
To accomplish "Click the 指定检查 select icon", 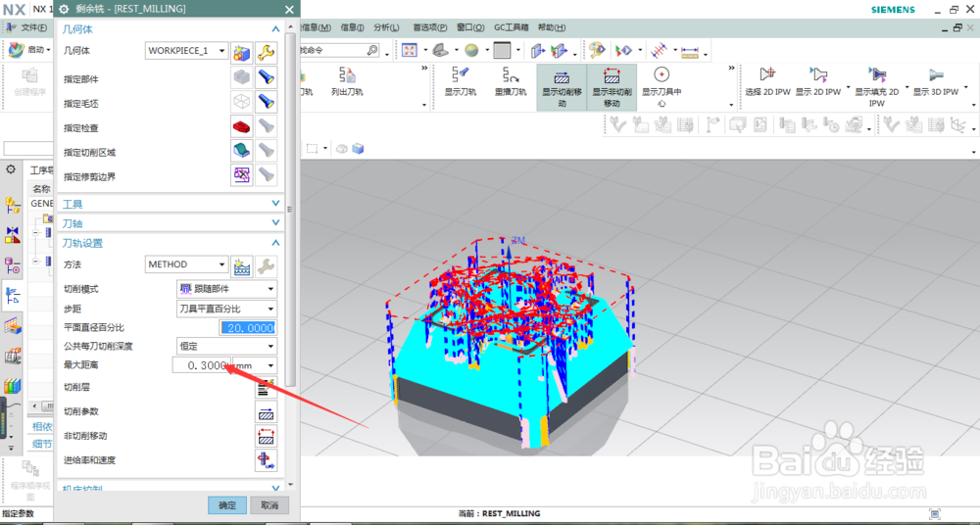I will pyautogui.click(x=242, y=126).
